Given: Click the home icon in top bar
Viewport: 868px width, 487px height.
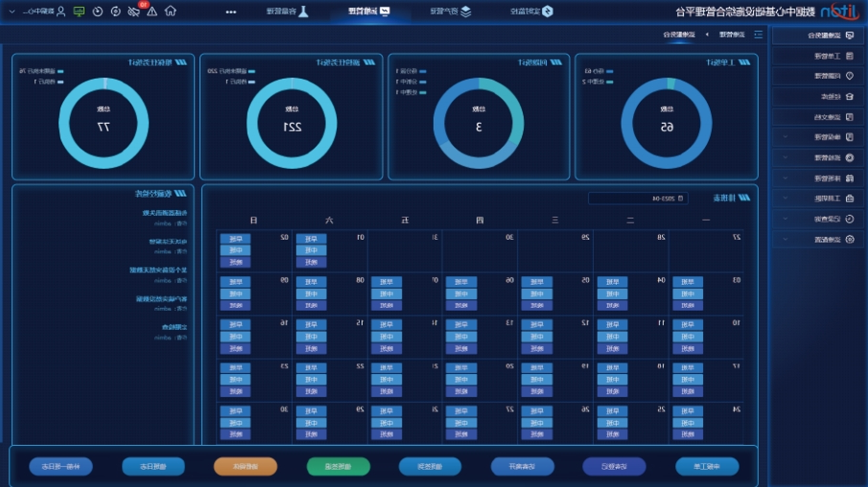Looking at the screenshot, I should [170, 12].
